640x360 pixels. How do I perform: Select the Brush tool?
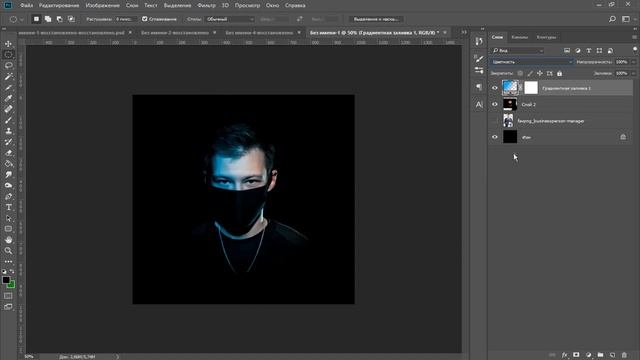(9, 120)
